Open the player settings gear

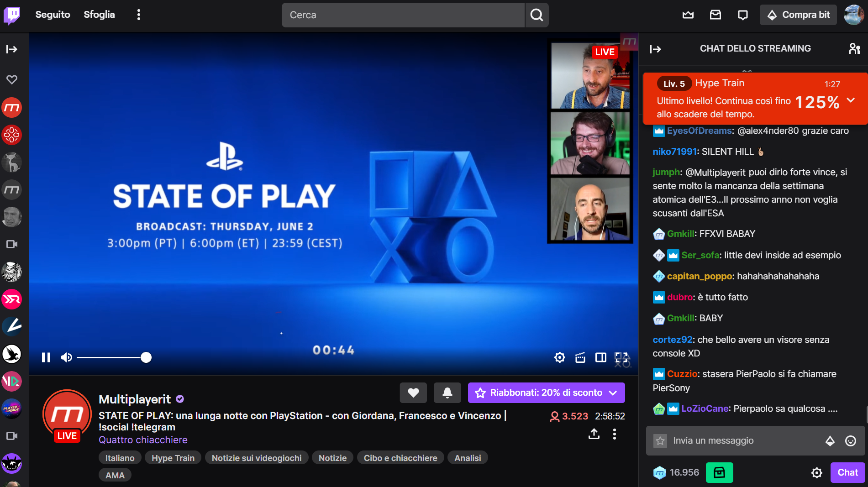point(560,357)
